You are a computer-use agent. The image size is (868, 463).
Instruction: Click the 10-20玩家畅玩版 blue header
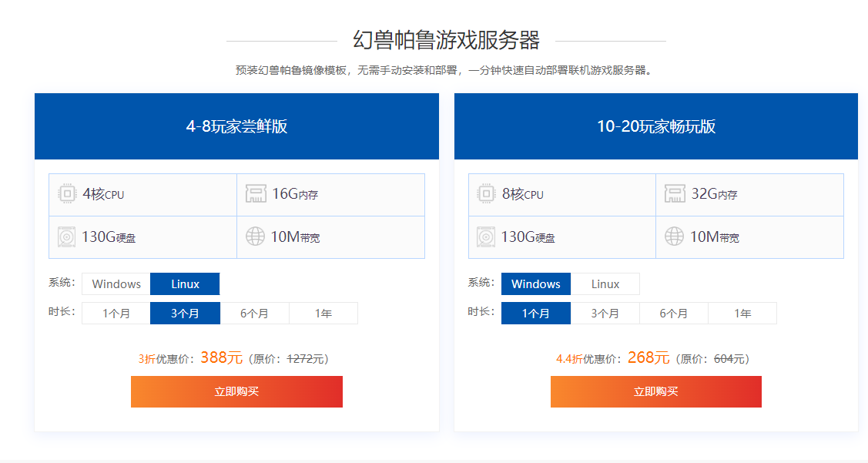(655, 126)
